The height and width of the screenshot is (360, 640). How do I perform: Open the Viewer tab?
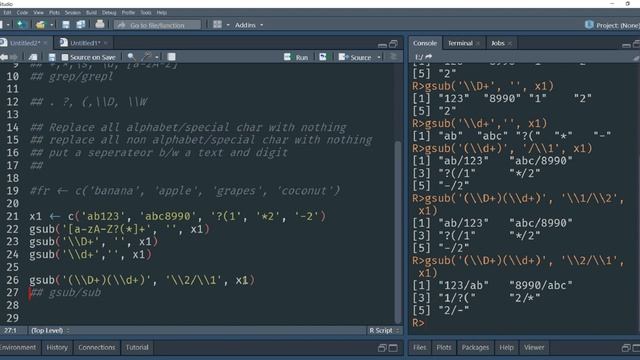coord(534,347)
